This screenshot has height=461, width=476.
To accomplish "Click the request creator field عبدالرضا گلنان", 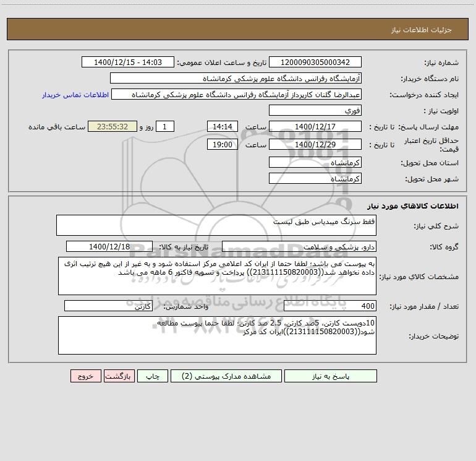I will (237, 94).
